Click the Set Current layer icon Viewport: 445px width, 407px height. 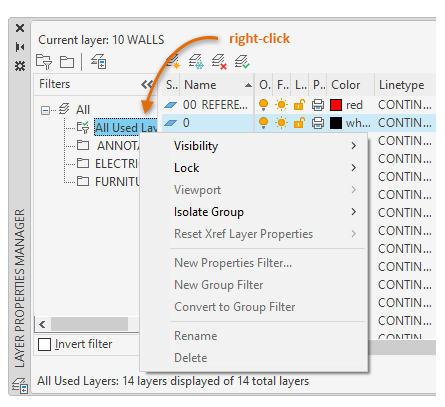242,62
